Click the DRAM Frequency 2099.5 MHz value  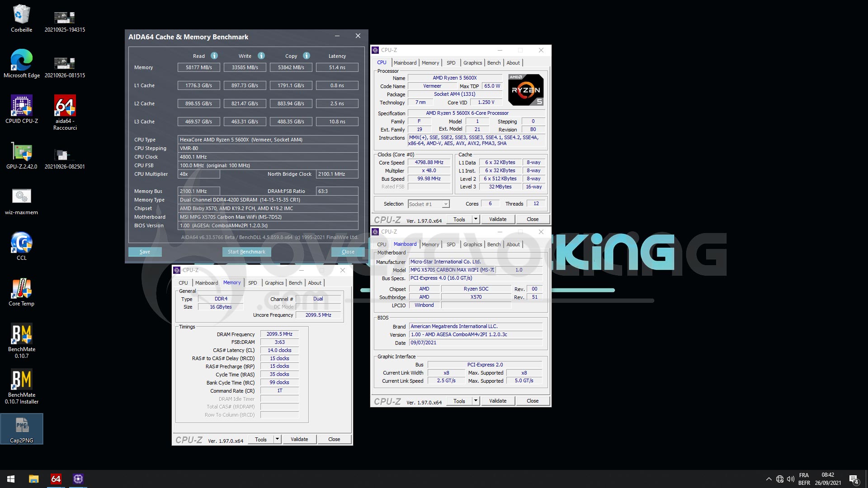click(x=279, y=334)
